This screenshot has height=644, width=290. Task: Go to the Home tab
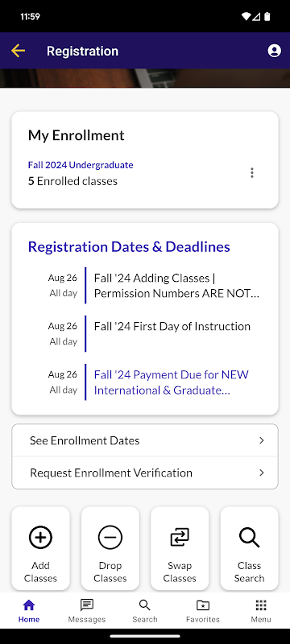(x=29, y=611)
